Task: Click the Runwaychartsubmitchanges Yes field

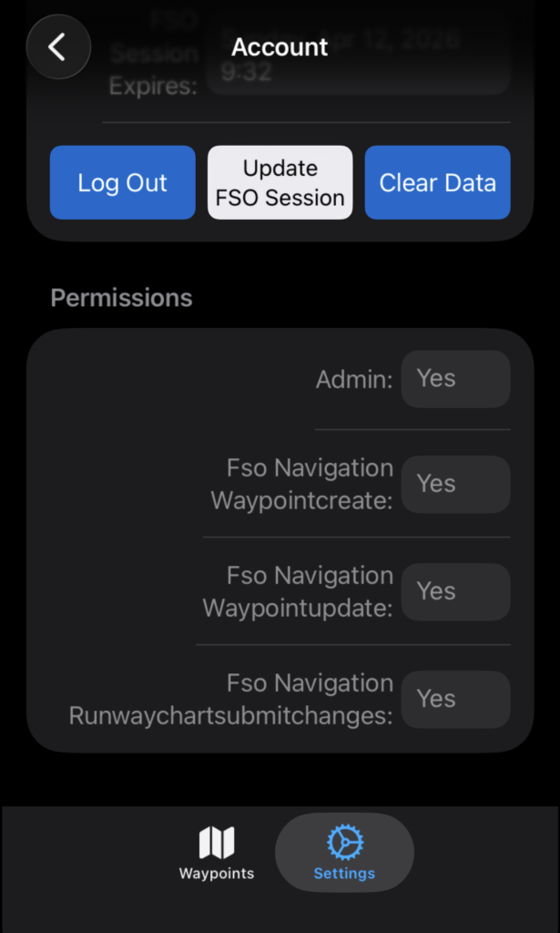Action: click(x=455, y=700)
